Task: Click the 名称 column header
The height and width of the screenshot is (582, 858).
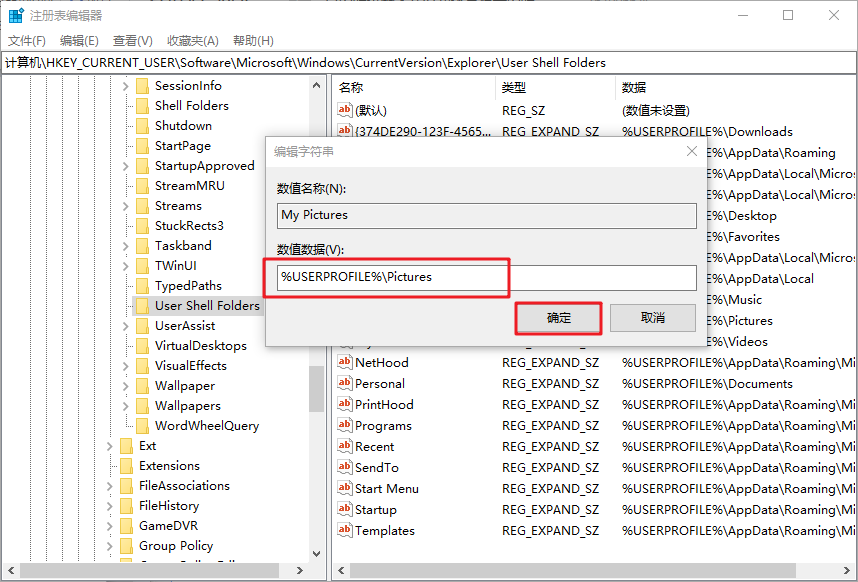Action: click(351, 88)
